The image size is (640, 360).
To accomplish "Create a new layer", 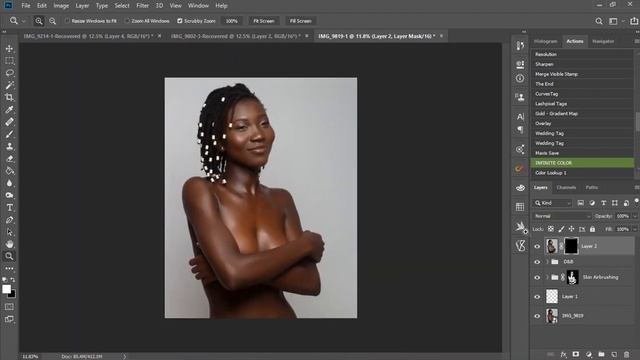I will 614,354.
